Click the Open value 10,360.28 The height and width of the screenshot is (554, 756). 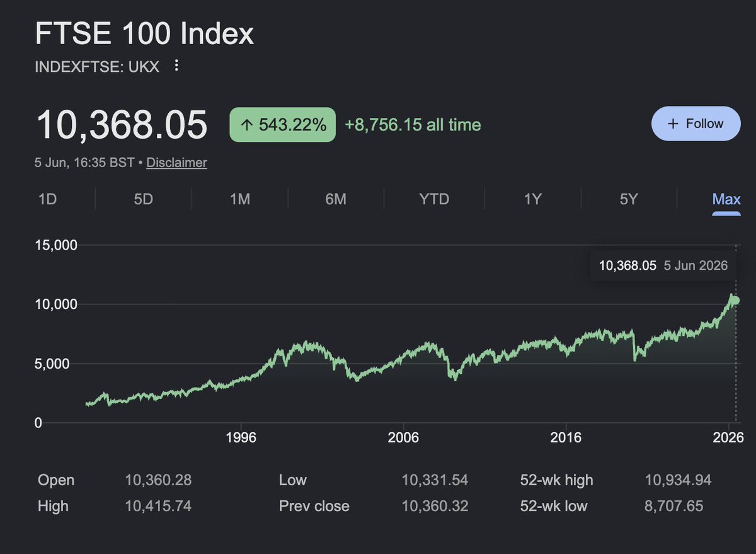coord(158,480)
